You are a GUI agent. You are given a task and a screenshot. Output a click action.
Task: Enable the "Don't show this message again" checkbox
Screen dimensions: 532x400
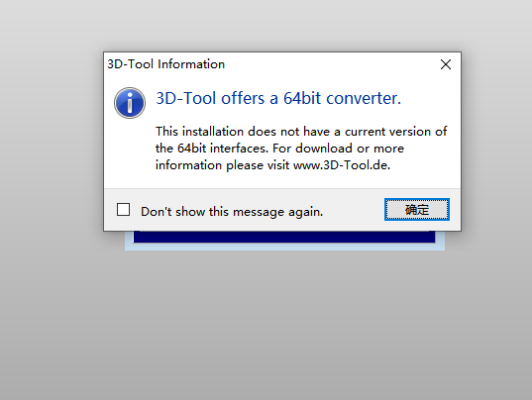point(123,210)
